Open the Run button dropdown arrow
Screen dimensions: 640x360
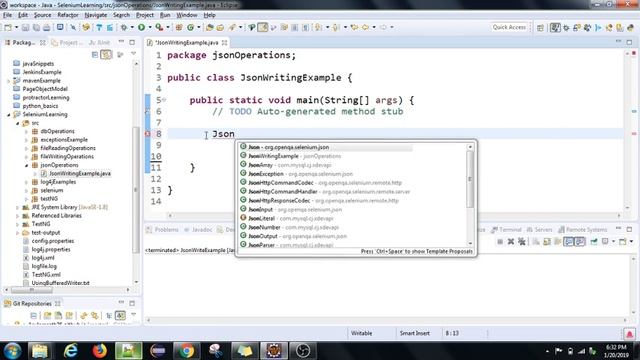point(149,27)
